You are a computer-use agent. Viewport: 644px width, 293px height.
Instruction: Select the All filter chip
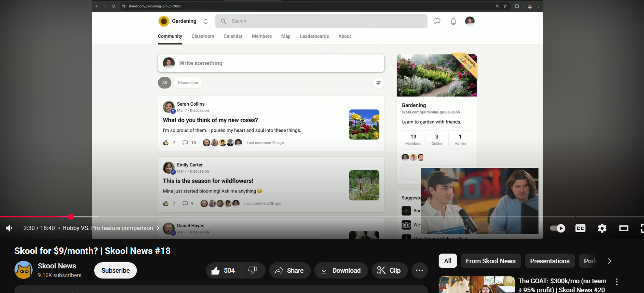point(448,261)
